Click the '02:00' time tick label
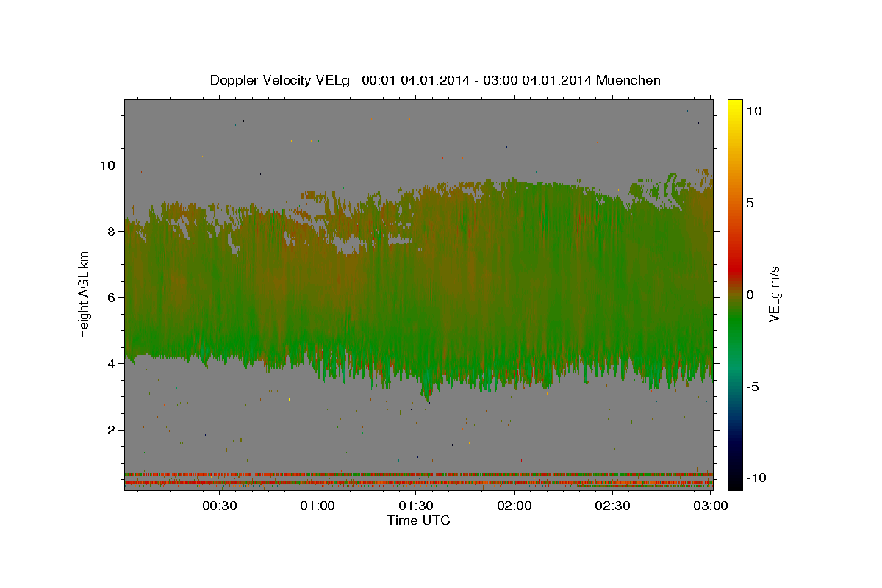882x588 pixels. tap(514, 506)
